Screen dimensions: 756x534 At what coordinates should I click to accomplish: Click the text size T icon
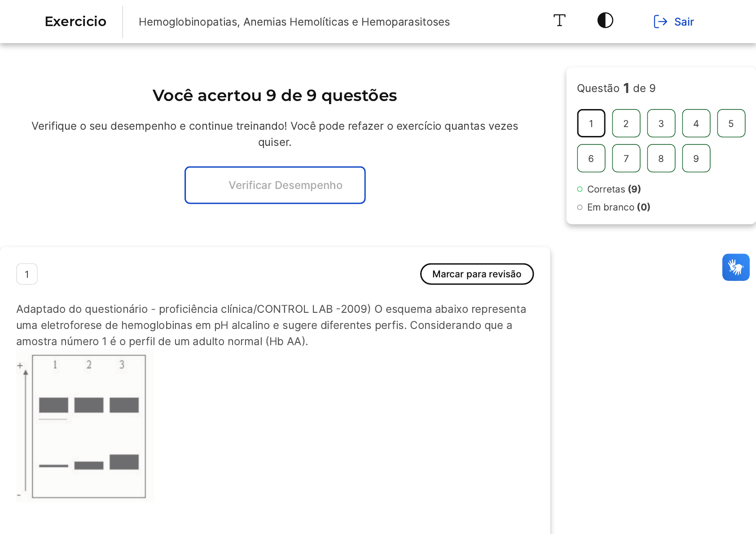(559, 21)
